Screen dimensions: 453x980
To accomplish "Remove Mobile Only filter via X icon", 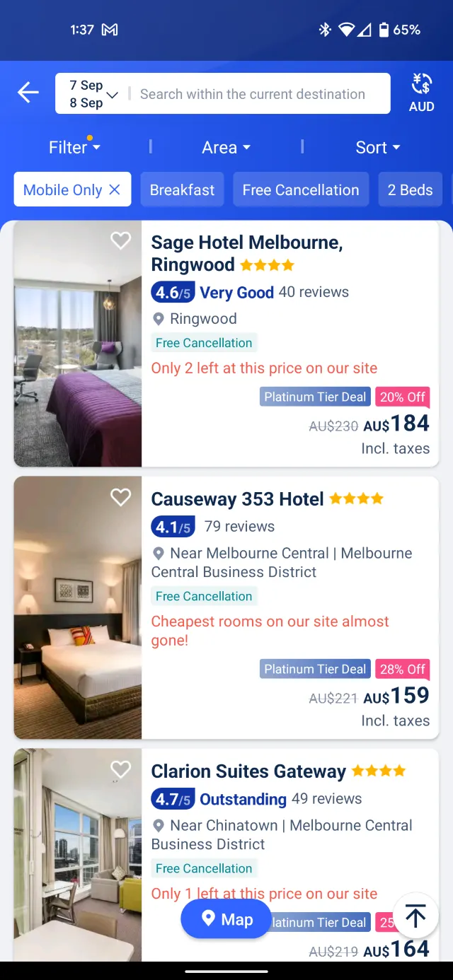I will click(115, 189).
